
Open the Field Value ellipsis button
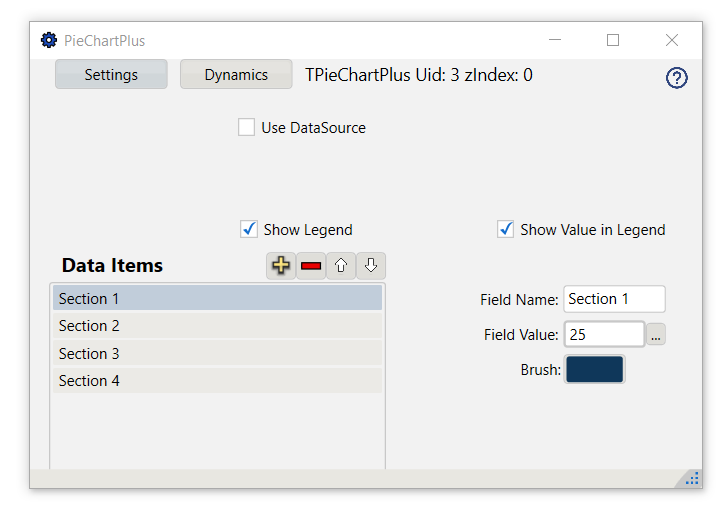coord(656,335)
